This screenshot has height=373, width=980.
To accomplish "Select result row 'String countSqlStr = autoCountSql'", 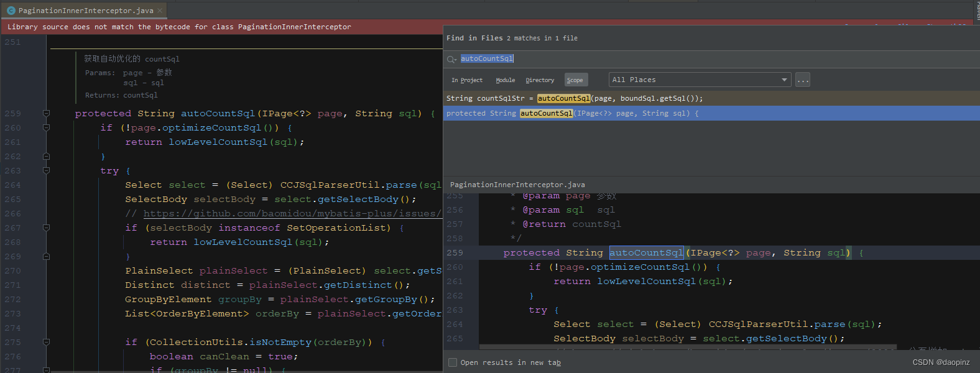I will pos(711,98).
